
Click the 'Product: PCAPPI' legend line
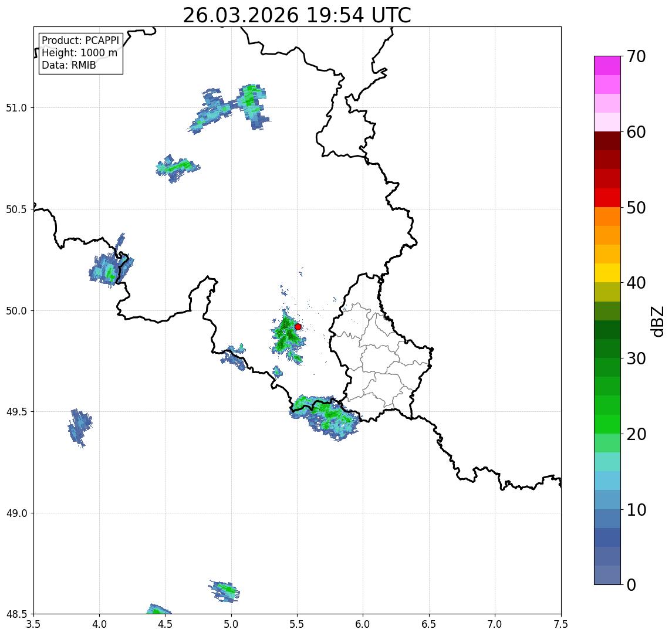point(80,40)
